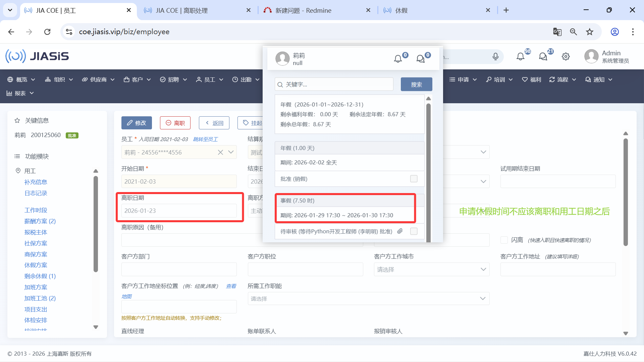Viewport: 644px width, 362px height.
Task: Check the 待审核 leave request checkbox
Action: (x=414, y=231)
